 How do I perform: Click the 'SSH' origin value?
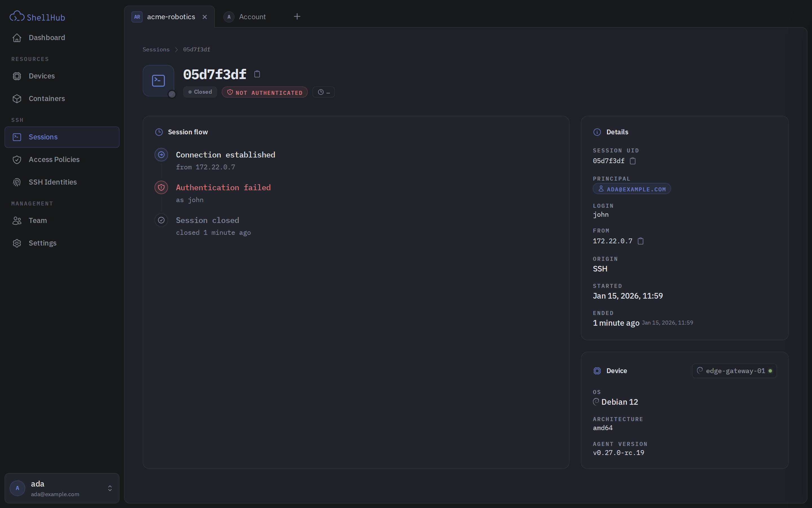click(x=600, y=269)
